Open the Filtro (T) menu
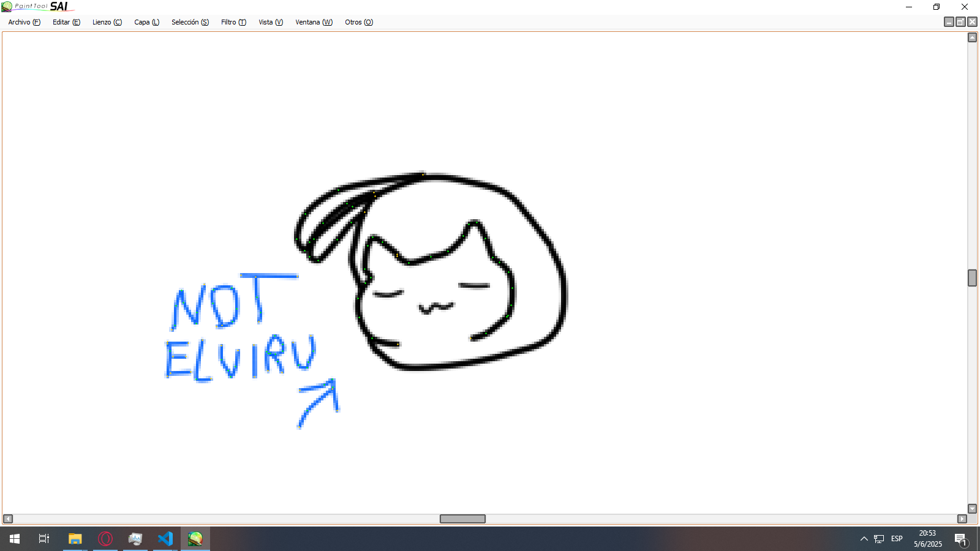 233,22
